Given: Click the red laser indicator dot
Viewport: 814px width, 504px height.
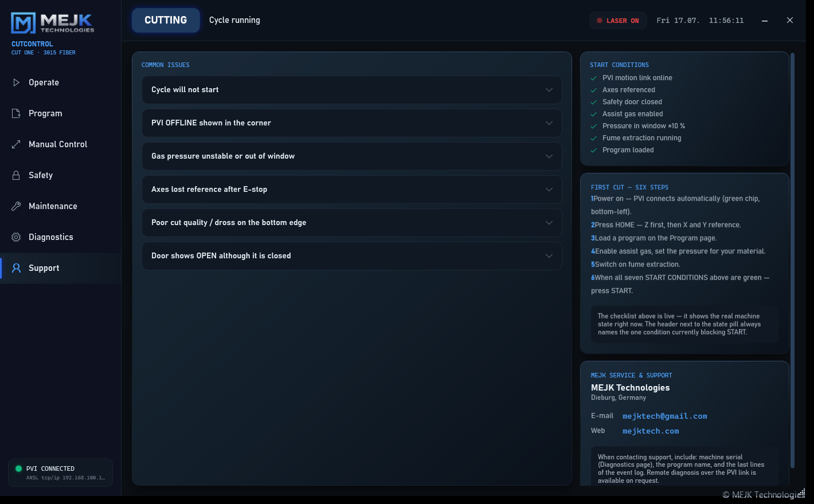Looking at the screenshot, I should coord(600,21).
